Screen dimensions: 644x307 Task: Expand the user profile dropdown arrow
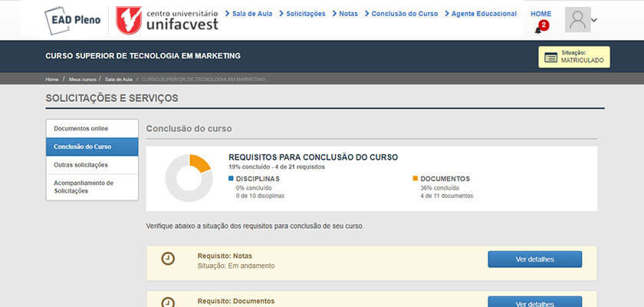click(x=594, y=20)
